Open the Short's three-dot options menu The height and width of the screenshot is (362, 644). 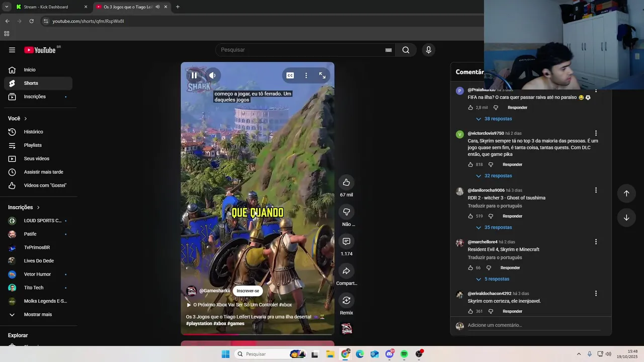(x=306, y=75)
